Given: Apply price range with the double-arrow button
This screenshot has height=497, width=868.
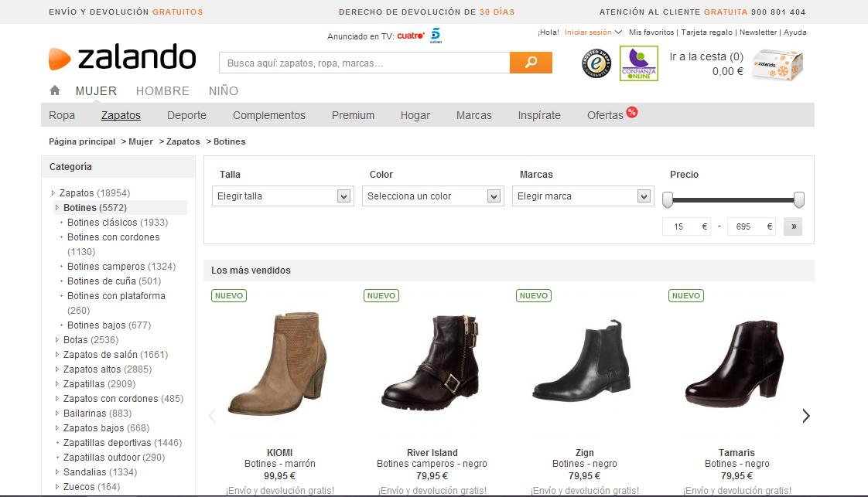Looking at the screenshot, I should coord(792,226).
